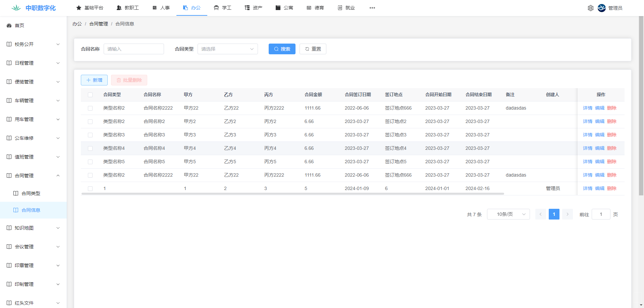Check the row for 合同名称3
The image size is (644, 308).
90,135
